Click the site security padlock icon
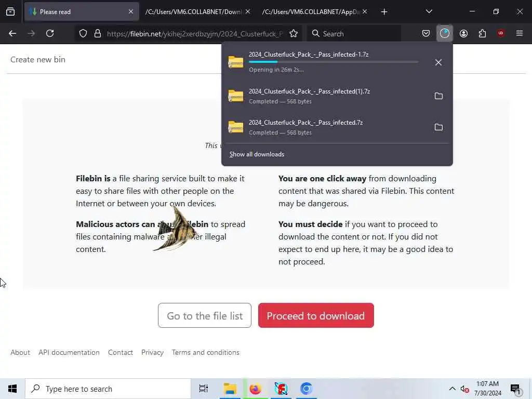This screenshot has height=399, width=532. click(x=98, y=34)
